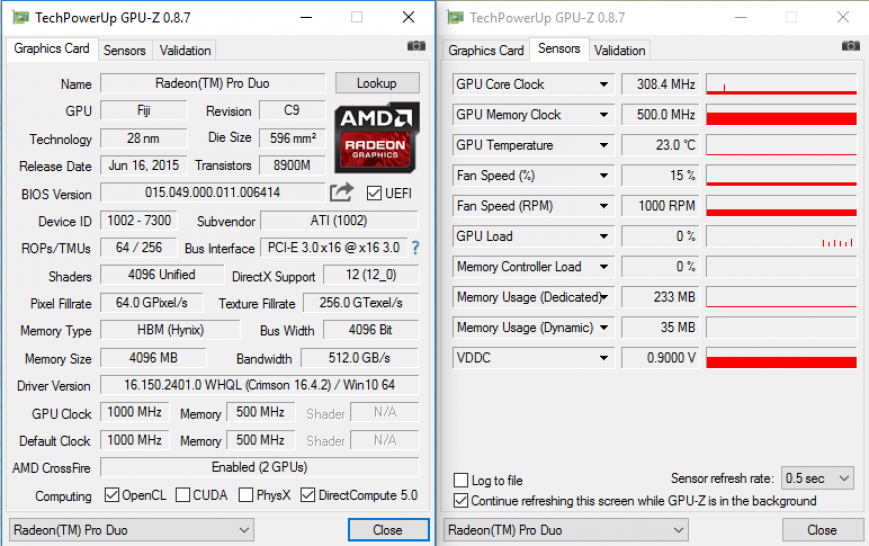
Task: Click the Driver Version field
Action: pos(259,385)
